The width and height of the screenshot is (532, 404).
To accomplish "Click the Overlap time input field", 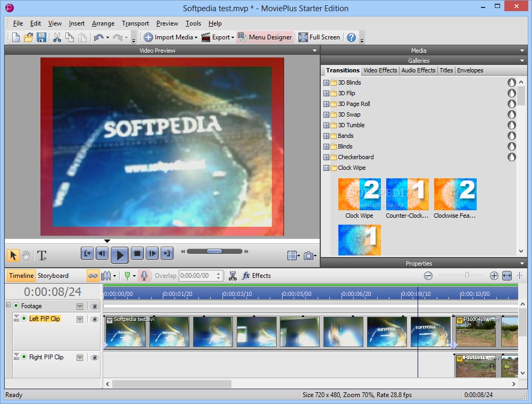I will click(x=198, y=276).
